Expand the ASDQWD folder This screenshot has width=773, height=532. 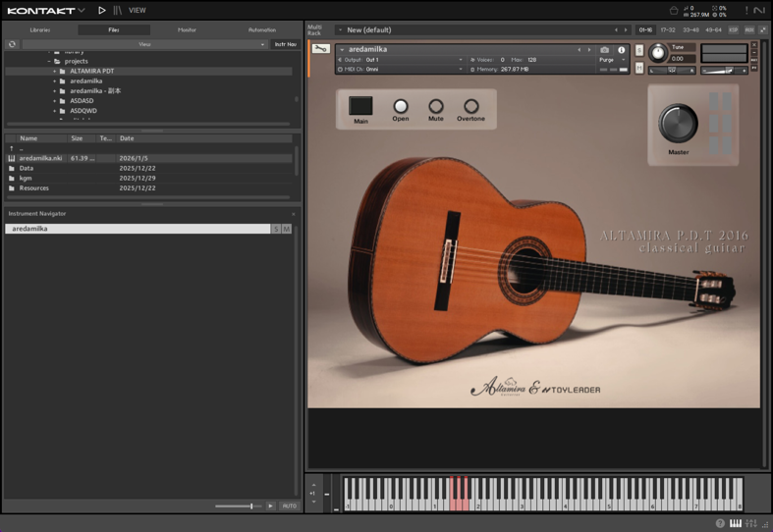coord(55,111)
